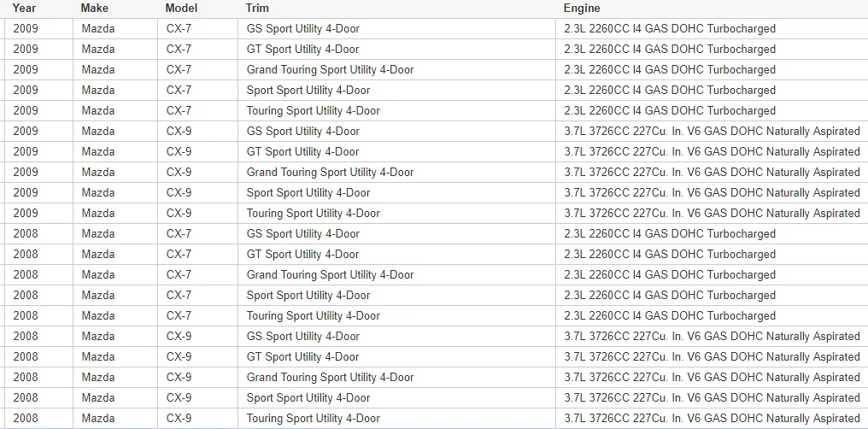The height and width of the screenshot is (429, 868).
Task: Click the Model column header
Action: [x=197, y=9]
